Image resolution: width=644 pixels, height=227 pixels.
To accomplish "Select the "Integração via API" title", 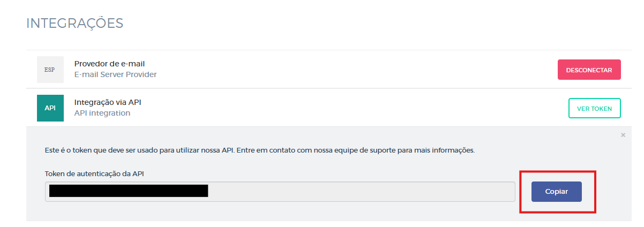I will [x=107, y=102].
